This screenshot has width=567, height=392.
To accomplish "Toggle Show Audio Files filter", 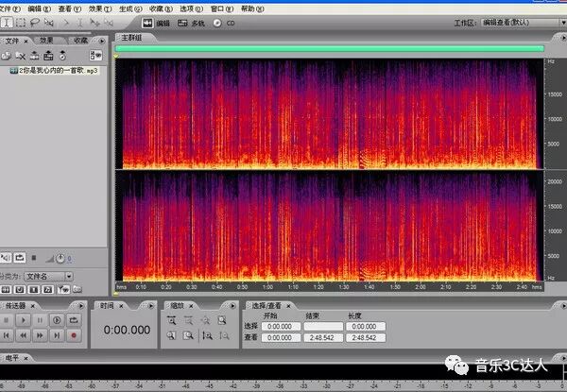I will coord(7,289).
